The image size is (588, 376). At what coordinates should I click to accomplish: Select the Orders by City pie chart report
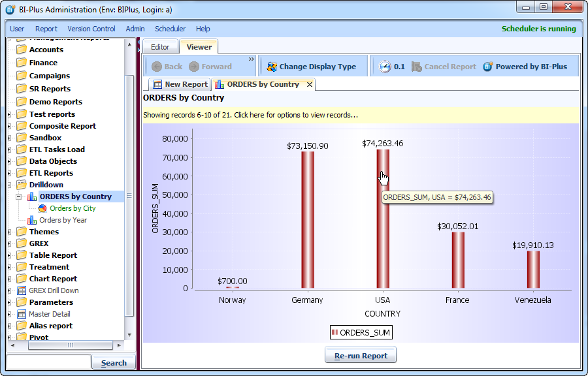72,208
